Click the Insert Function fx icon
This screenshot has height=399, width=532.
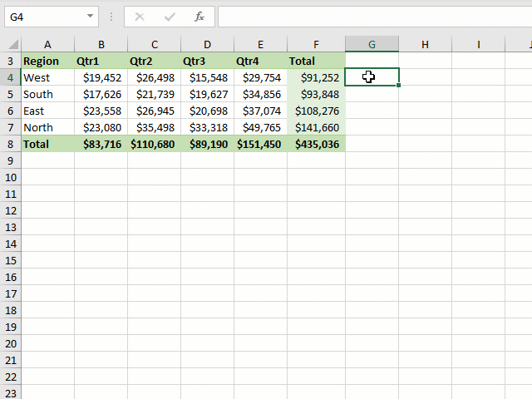pos(199,17)
